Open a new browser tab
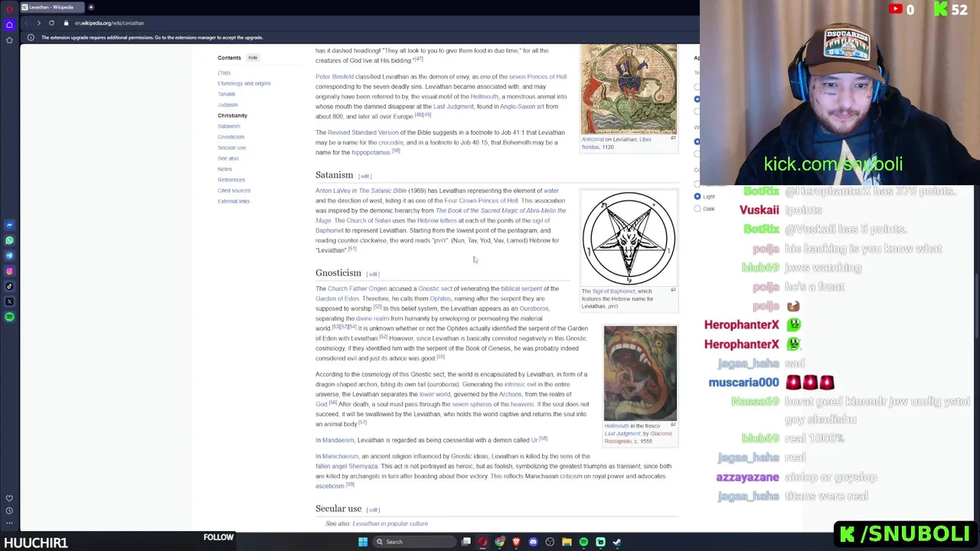The height and width of the screenshot is (551, 980). (x=90, y=8)
